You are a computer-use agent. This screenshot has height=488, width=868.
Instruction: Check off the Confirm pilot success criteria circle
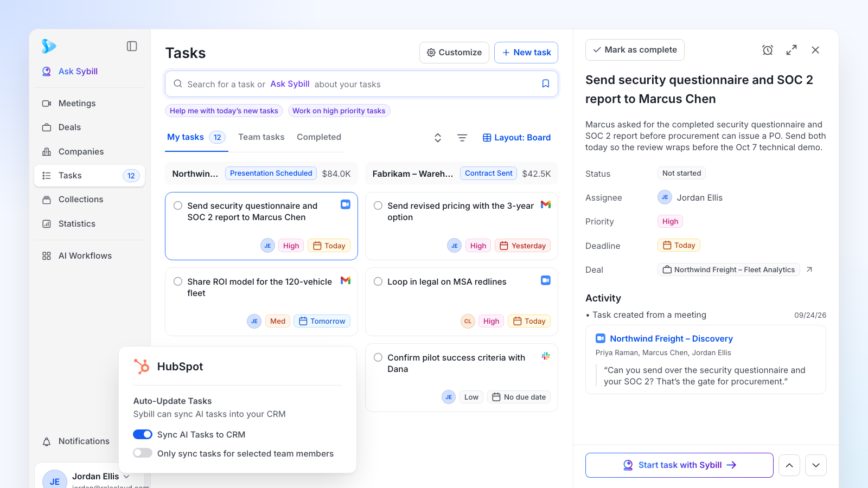coord(378,357)
